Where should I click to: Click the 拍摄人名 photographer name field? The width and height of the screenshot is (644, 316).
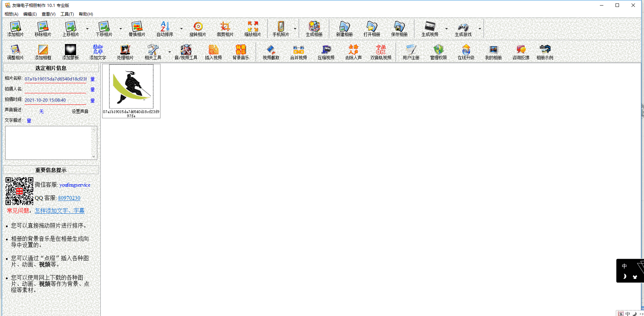[55, 89]
